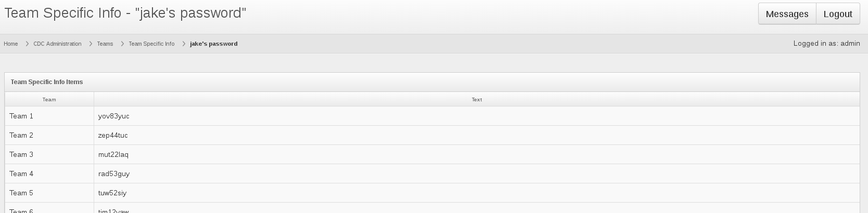Sort by the Text column header
868x213 pixels.
click(477, 99)
